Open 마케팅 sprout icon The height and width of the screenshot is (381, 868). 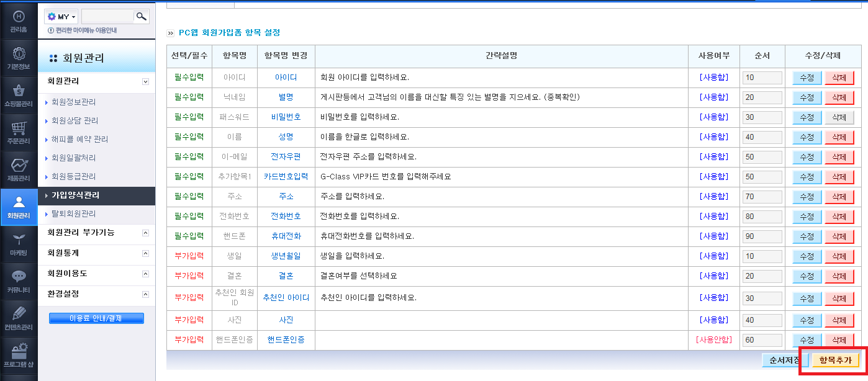pos(19,244)
